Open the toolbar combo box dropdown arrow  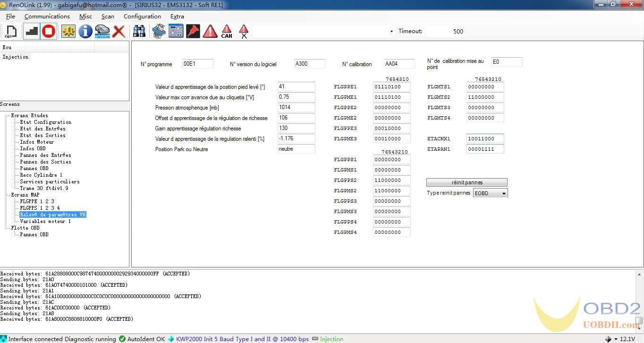pyautogui.click(x=391, y=32)
